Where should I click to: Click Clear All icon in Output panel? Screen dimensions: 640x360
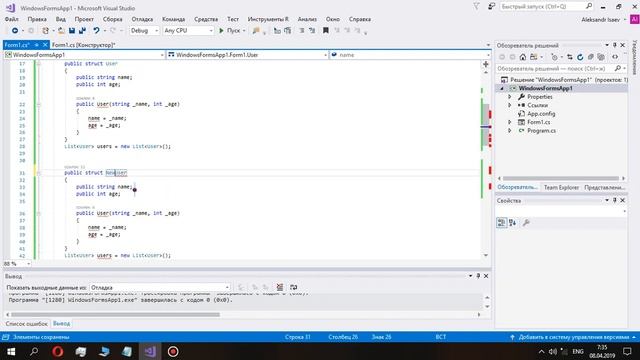[280, 287]
